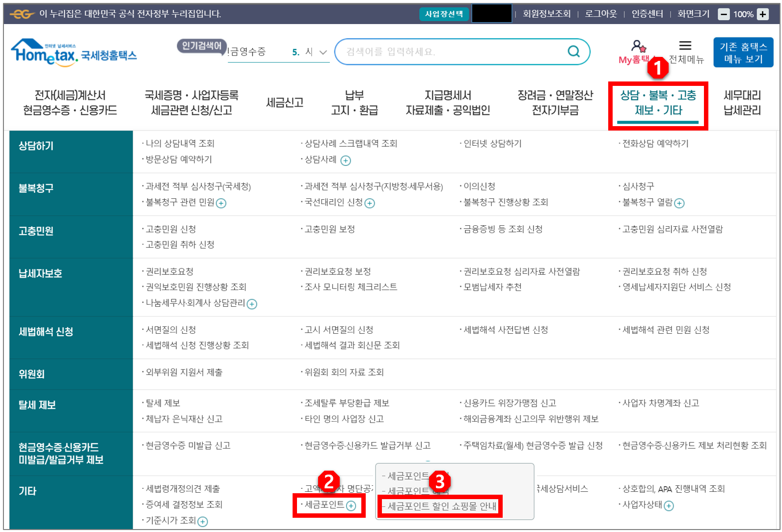The width and height of the screenshot is (782, 532).
Task: Open 전자(세금)계산서 현금영수증·신용카드 menu
Action: [x=70, y=103]
